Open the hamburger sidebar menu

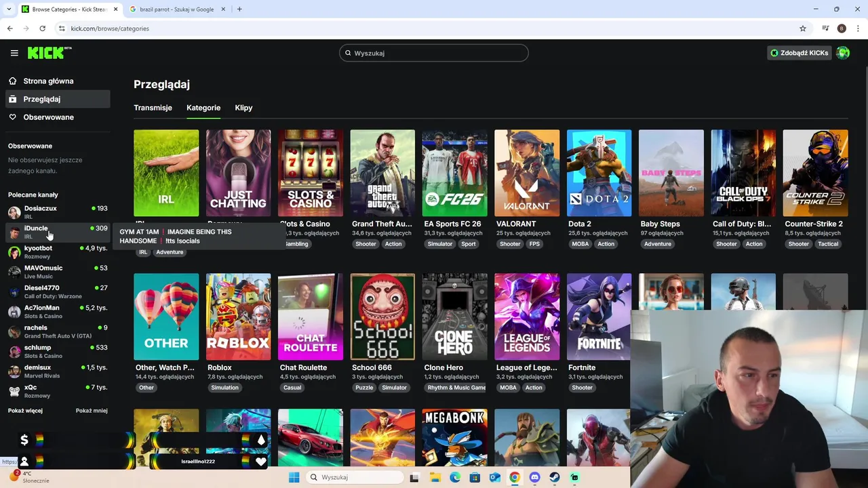point(14,53)
